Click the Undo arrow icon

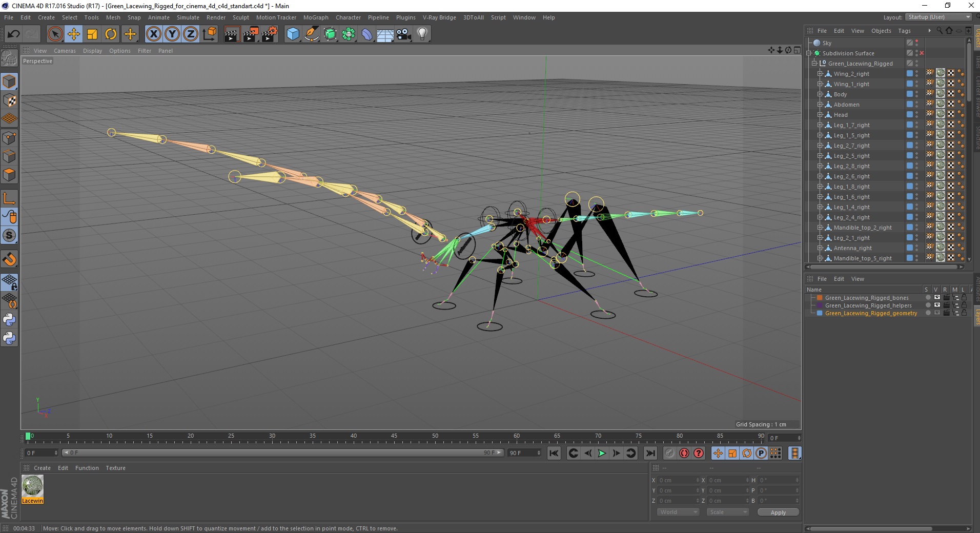tap(13, 34)
